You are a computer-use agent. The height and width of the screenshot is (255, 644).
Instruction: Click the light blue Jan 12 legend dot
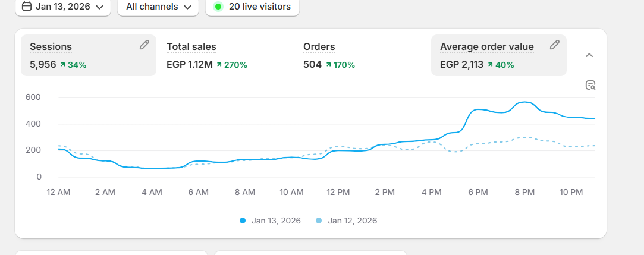[x=319, y=221]
